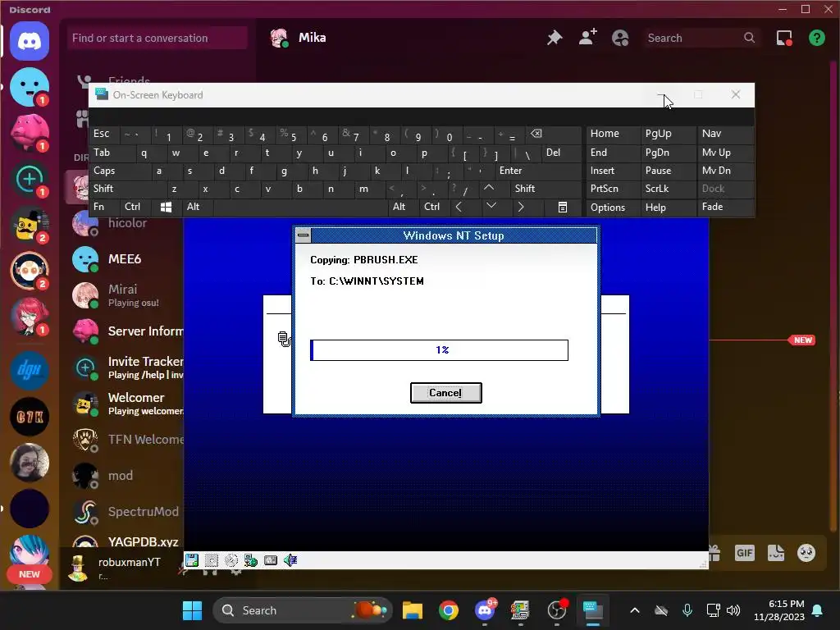This screenshot has height=630, width=840.
Task: Click Esc key on On-Screen Keyboard
Action: pyautogui.click(x=105, y=134)
